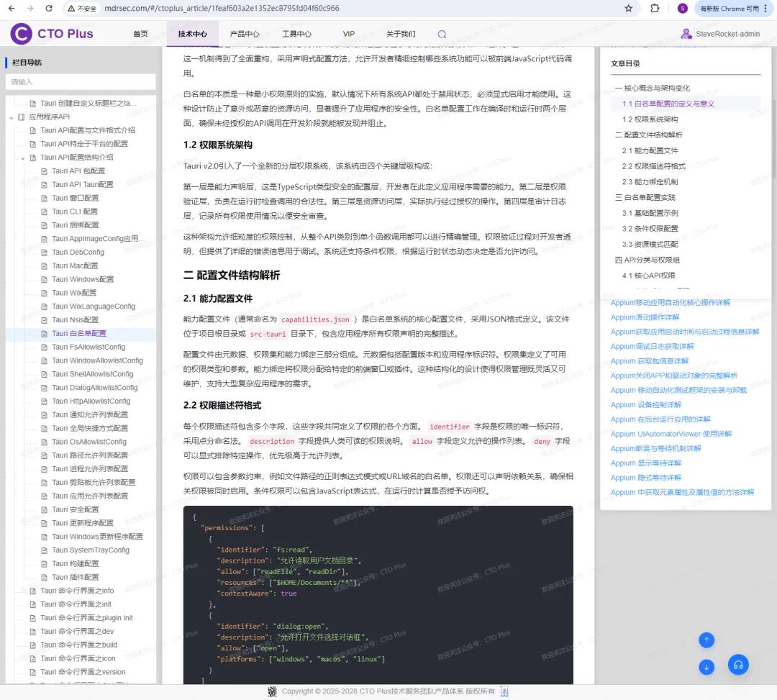This screenshot has height=700, width=777.
Task: Open Appium滑动操作详解 article link
Action: tap(645, 317)
